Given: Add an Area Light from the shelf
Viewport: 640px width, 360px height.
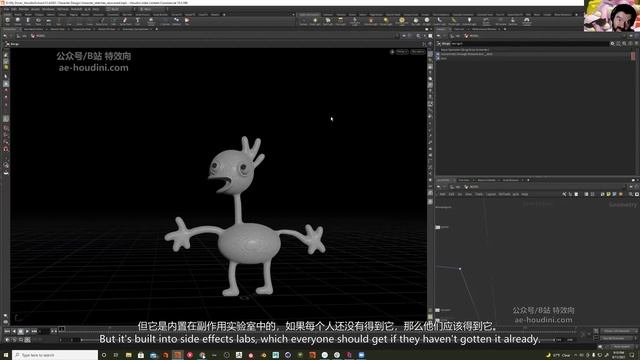Looking at the screenshot, I should point(340,21).
